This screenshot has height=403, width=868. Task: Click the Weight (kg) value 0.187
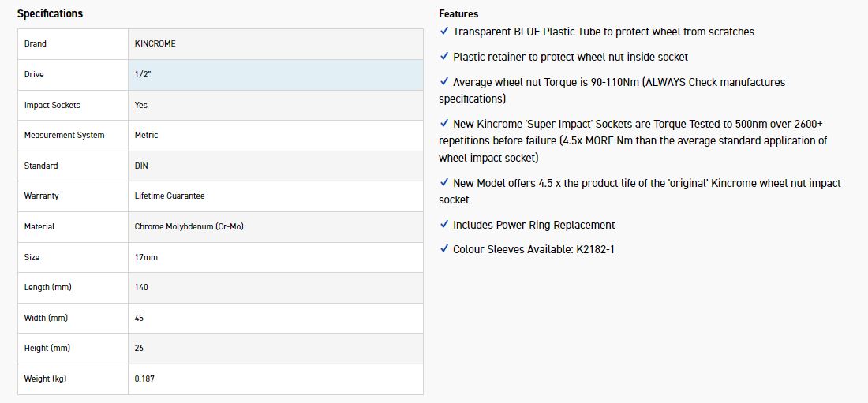(144, 379)
